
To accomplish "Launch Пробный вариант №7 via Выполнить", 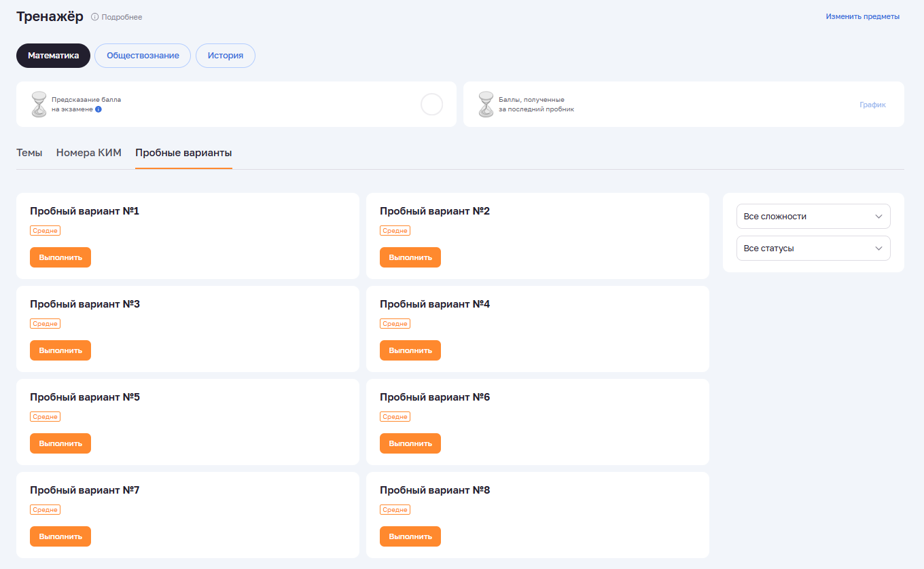I will (x=60, y=536).
